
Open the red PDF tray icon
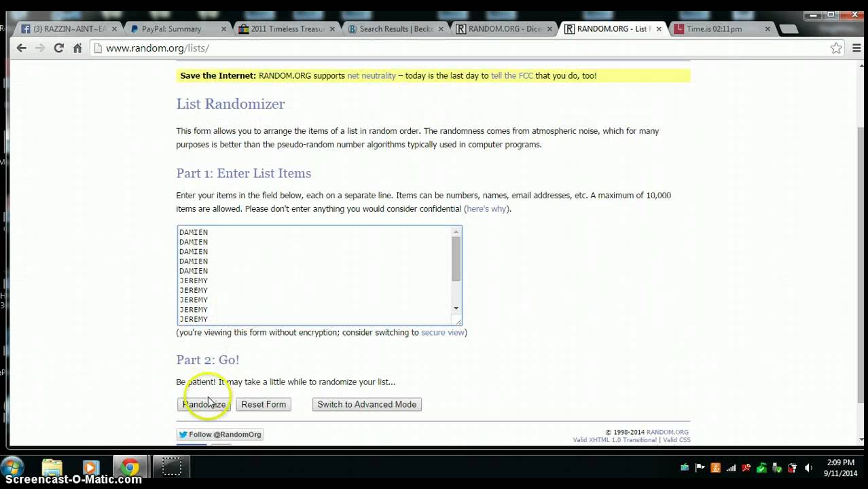pos(746,468)
